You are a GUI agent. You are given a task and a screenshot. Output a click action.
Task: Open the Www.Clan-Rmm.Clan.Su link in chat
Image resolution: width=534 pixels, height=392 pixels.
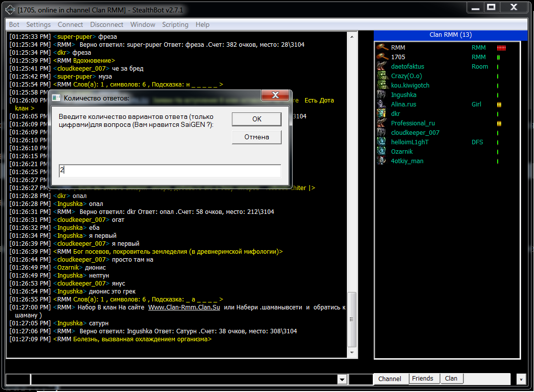184,307
